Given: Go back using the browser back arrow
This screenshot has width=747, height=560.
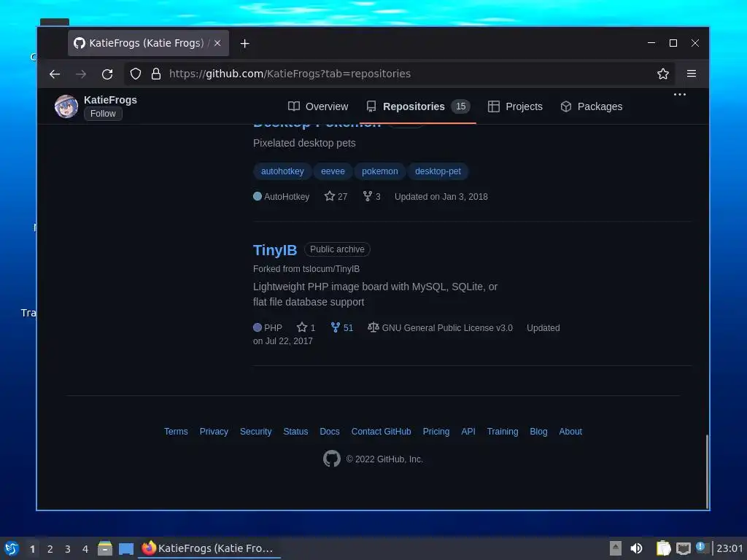Looking at the screenshot, I should pyautogui.click(x=55, y=74).
